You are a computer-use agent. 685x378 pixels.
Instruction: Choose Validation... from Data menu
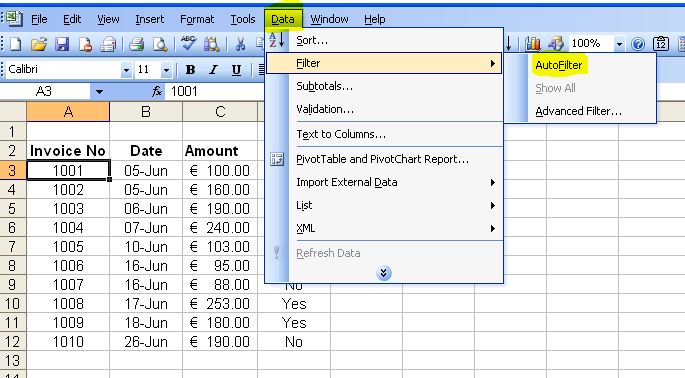click(x=384, y=109)
